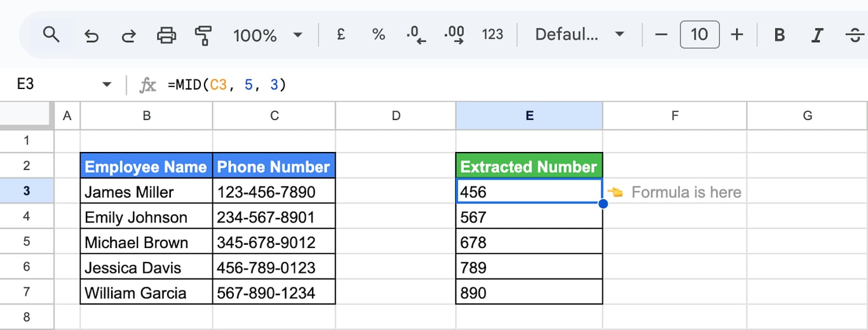Select cell with 567-890-1234
Screen dimensions: 868x330
(x=274, y=292)
